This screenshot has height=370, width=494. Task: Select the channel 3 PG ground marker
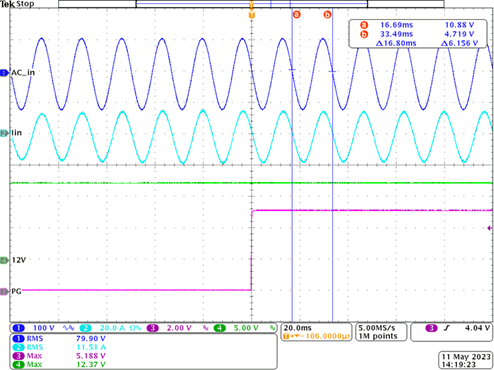(x=4, y=291)
